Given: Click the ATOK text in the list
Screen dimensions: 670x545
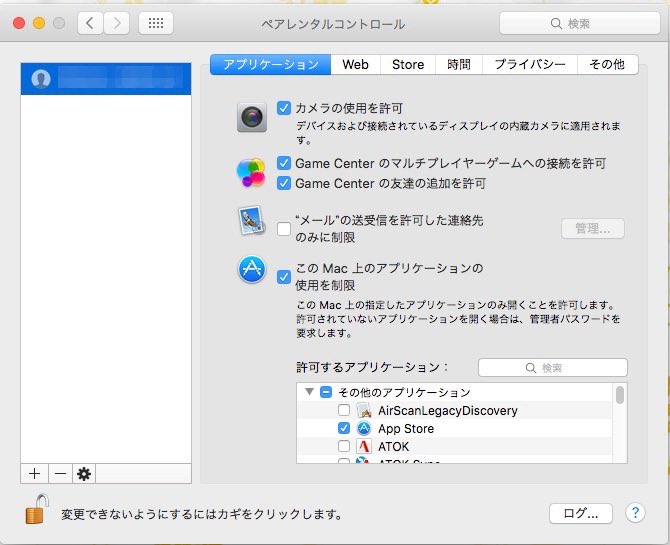Looking at the screenshot, I should point(394,447).
